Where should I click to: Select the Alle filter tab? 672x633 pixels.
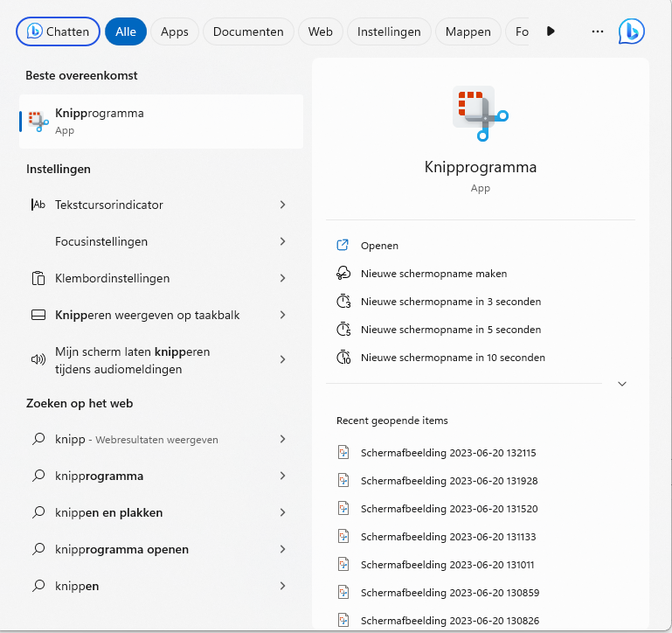point(126,31)
